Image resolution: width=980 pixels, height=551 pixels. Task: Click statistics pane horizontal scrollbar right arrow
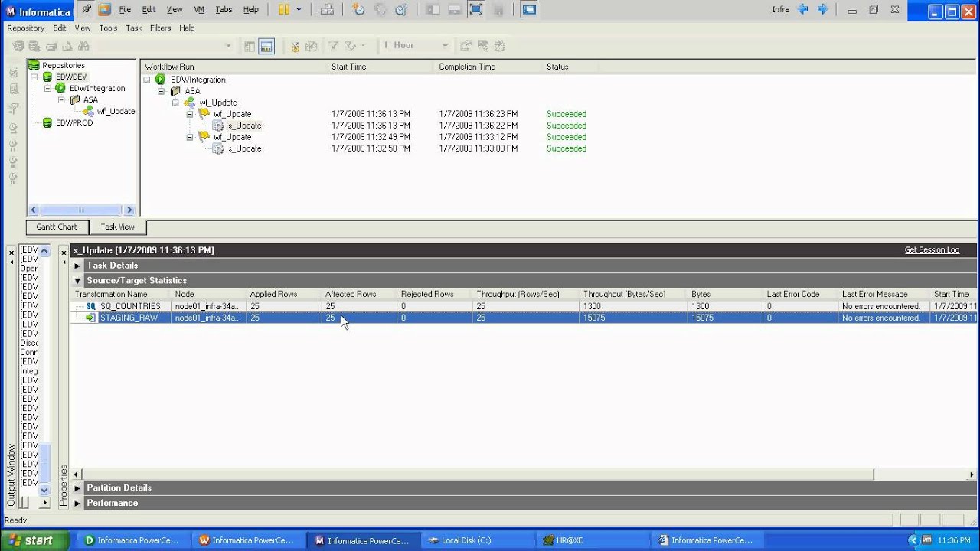coord(972,474)
